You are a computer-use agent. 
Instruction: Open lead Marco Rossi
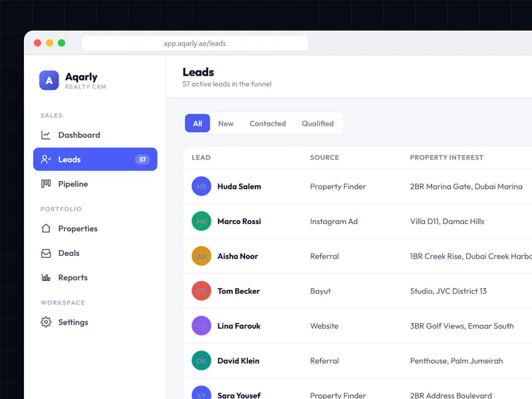(239, 221)
